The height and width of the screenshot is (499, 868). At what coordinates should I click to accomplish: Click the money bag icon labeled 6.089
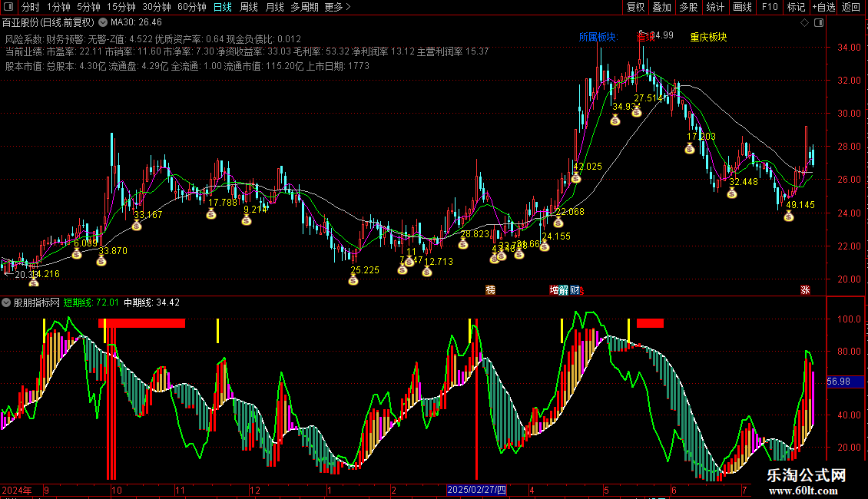(x=77, y=254)
